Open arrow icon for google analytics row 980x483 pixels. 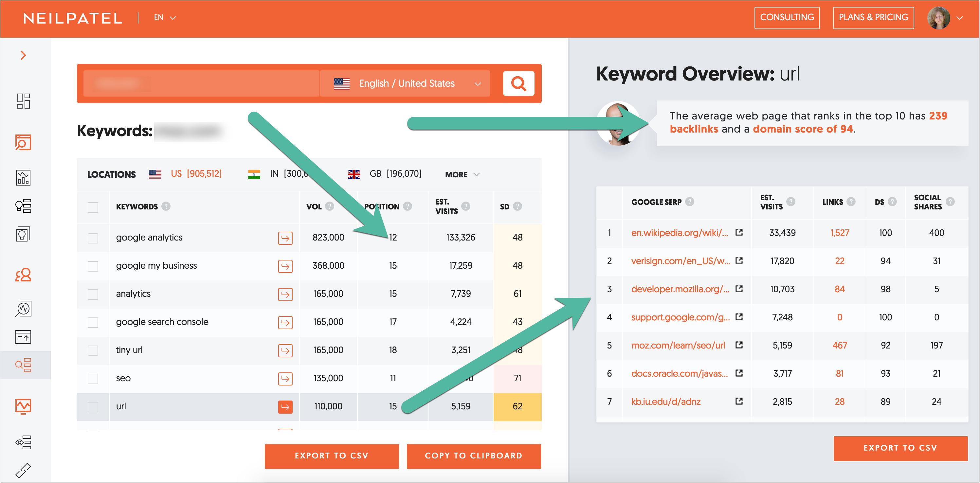(285, 238)
